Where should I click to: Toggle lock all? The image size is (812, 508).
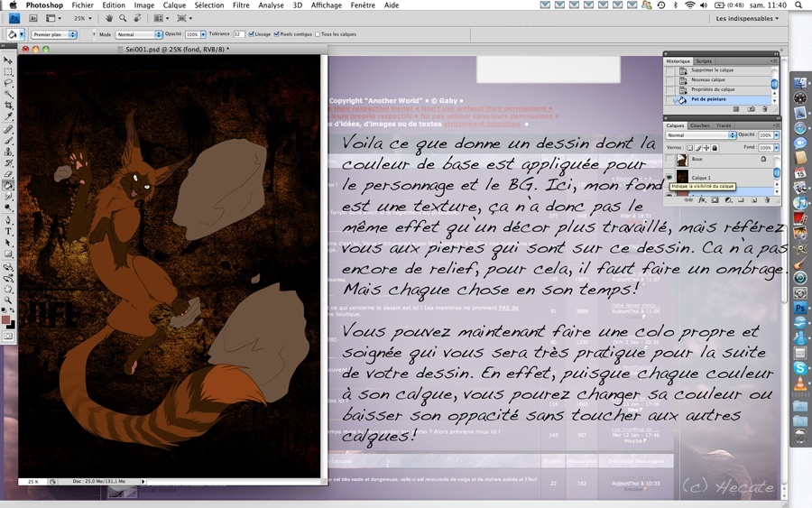[715, 148]
